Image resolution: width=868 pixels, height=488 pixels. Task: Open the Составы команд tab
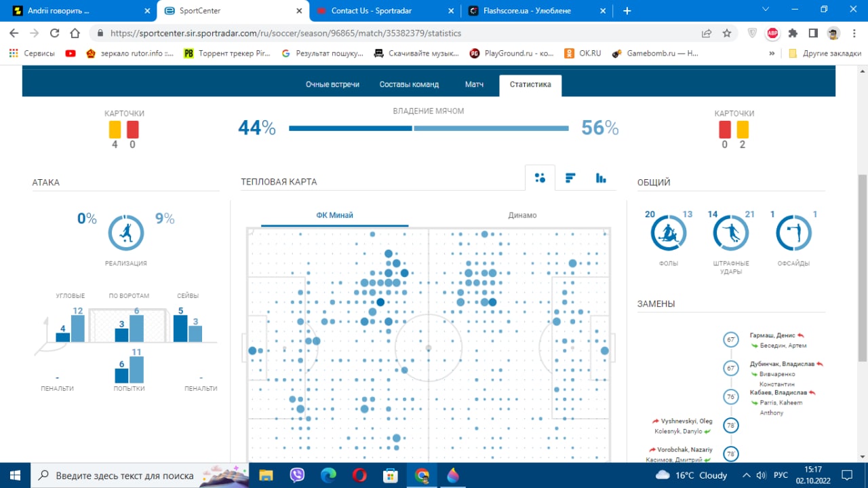[409, 84]
